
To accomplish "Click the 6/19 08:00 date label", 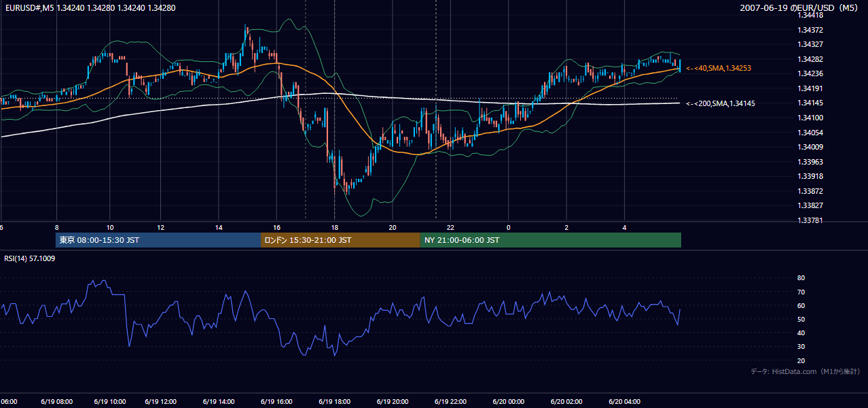I will 57,402.
